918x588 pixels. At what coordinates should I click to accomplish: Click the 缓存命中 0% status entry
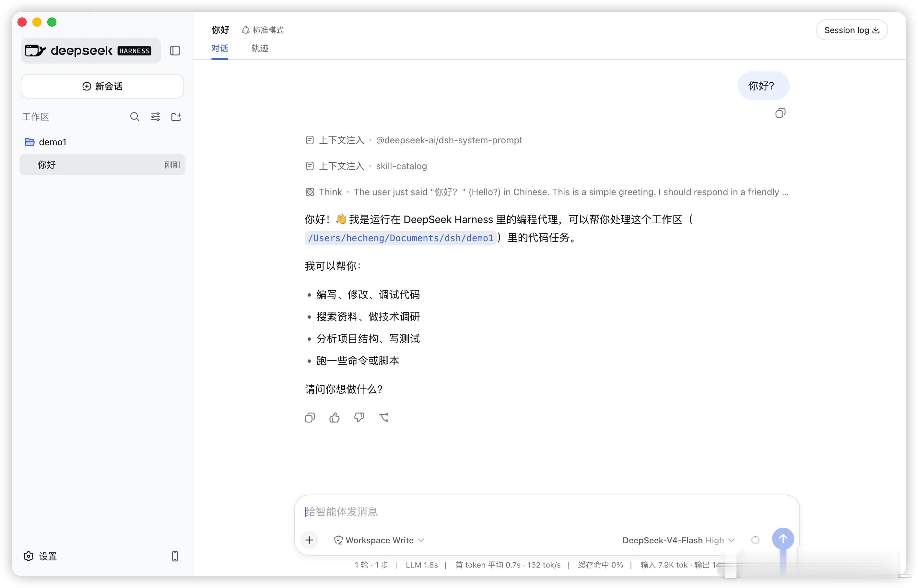pos(600,565)
